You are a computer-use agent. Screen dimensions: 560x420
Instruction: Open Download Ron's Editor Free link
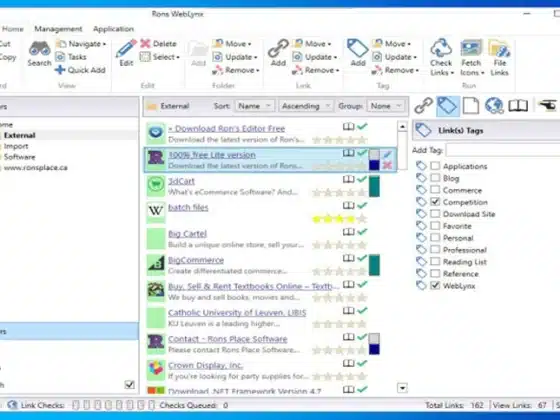point(227,129)
